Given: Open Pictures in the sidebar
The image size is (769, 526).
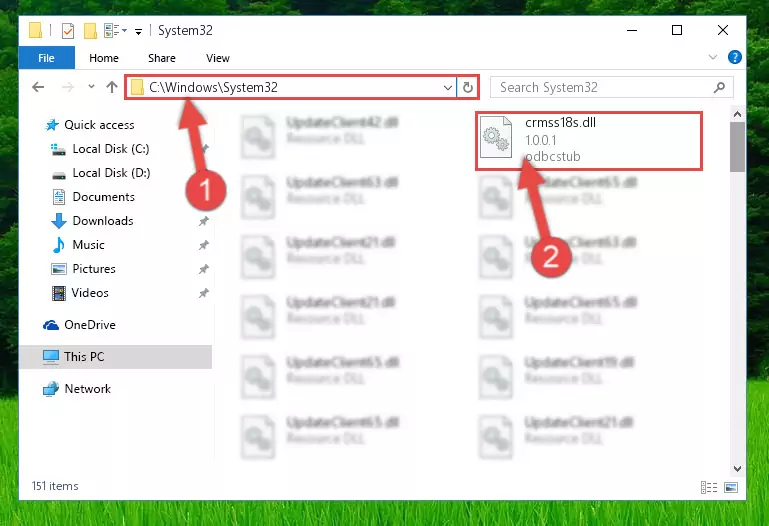Looking at the screenshot, I should tap(94, 269).
